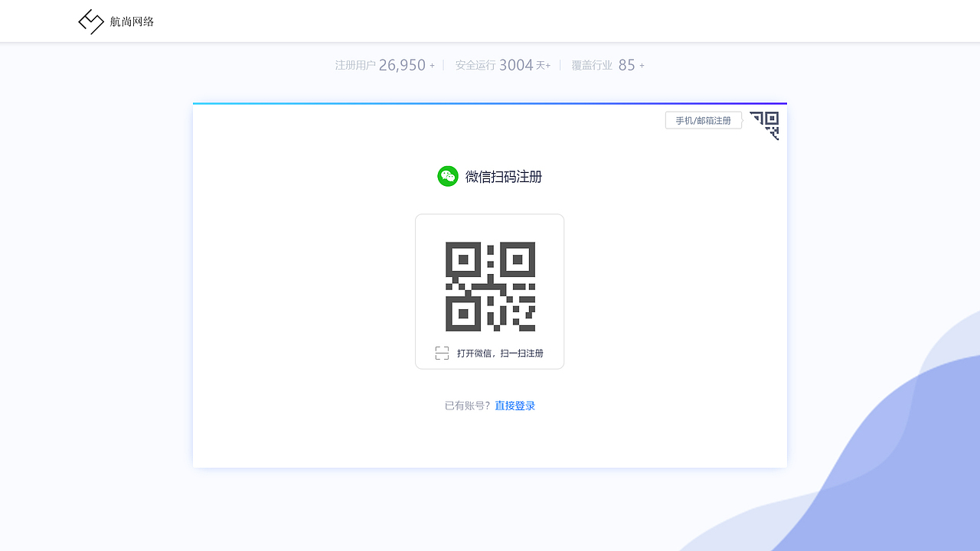Click the scan frame icon below QR code
This screenshot has width=980, height=551.
(x=442, y=353)
